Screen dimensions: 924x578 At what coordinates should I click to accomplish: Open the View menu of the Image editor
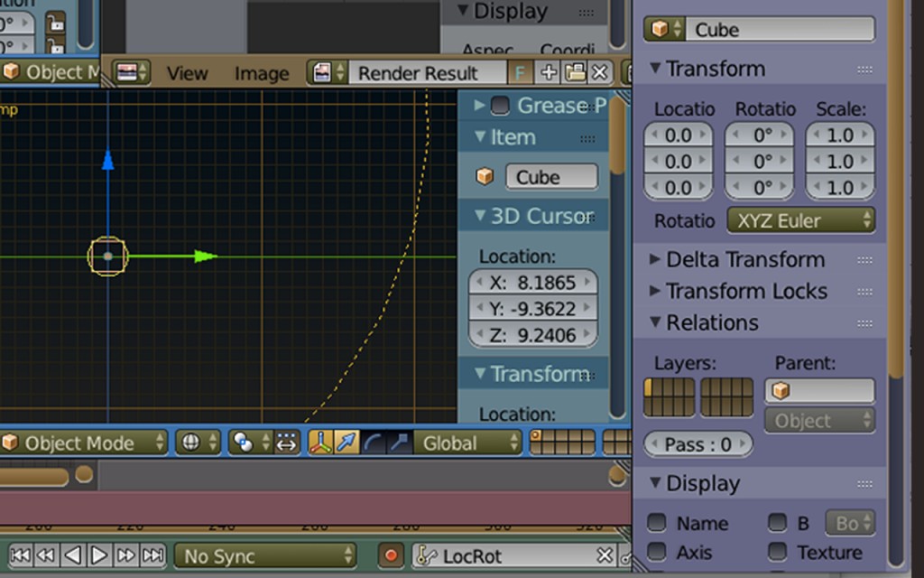coord(187,73)
